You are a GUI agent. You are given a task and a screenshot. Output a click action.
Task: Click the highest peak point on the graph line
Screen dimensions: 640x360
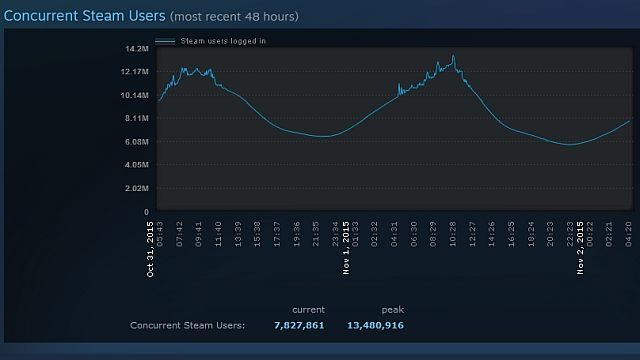click(x=453, y=55)
